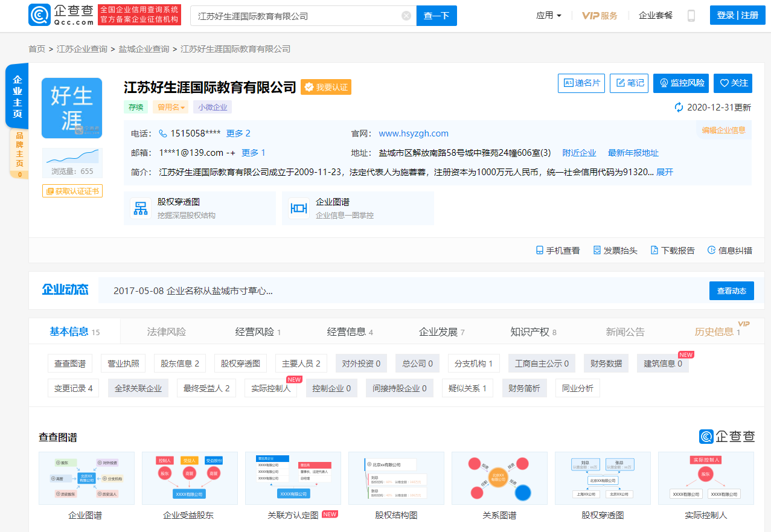Expand company intro with 展开

pyautogui.click(x=665, y=172)
